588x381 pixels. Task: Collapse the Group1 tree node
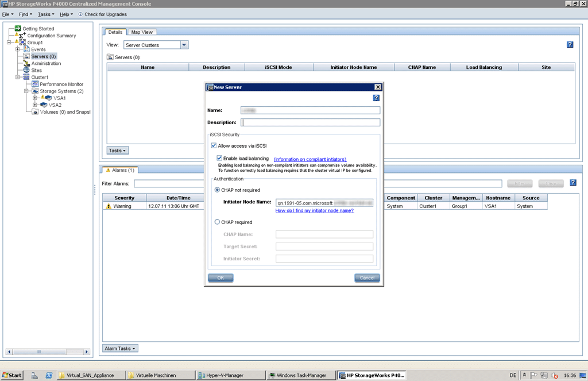[9, 43]
